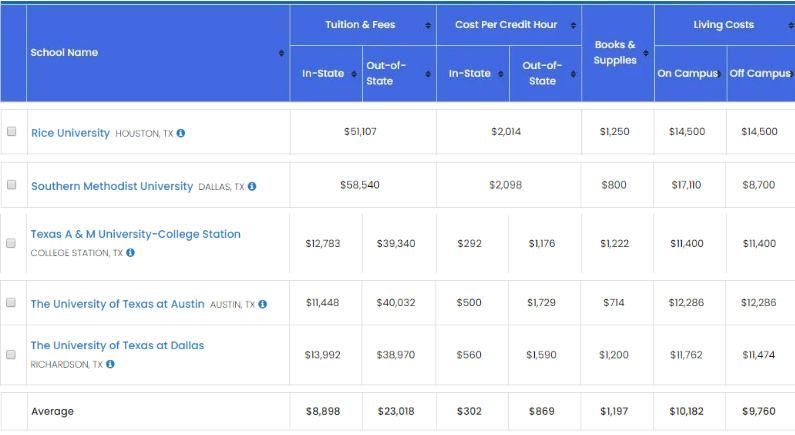This screenshot has width=795, height=435.
Task: Sort by Off Campus living cost arrow
Action: (x=791, y=74)
